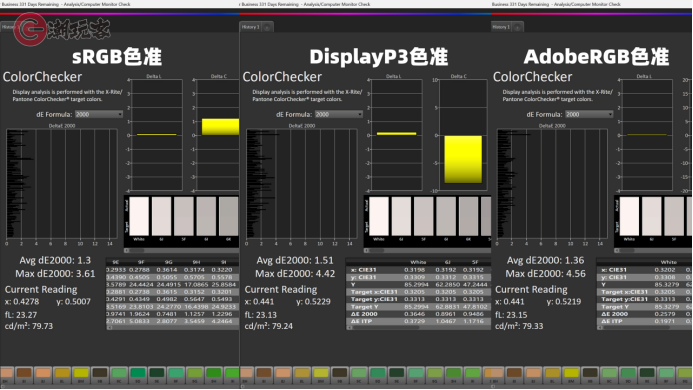The image size is (693, 390).
Task: Click left arrow under AdobeRGB grayscale patches
Action: 617,250
